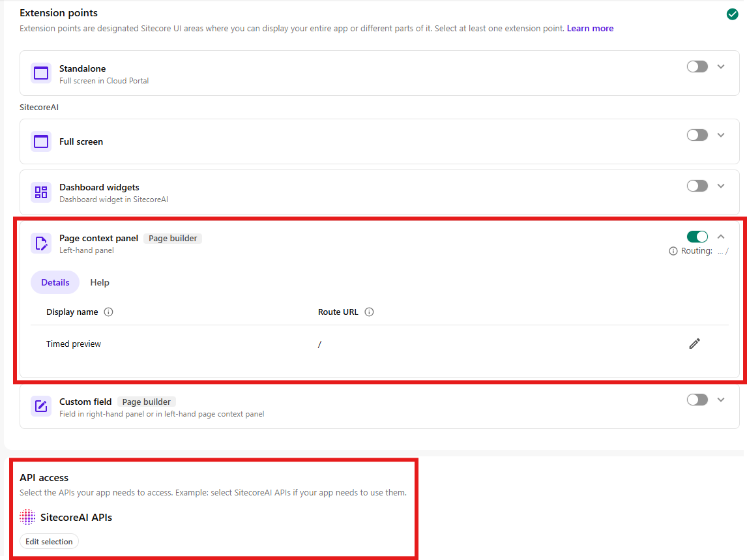Enable the Standalone extension point toggle
The width and height of the screenshot is (747, 560).
click(697, 66)
